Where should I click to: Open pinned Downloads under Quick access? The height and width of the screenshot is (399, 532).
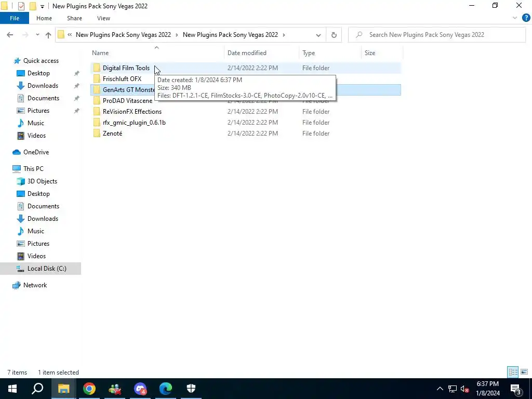click(43, 86)
